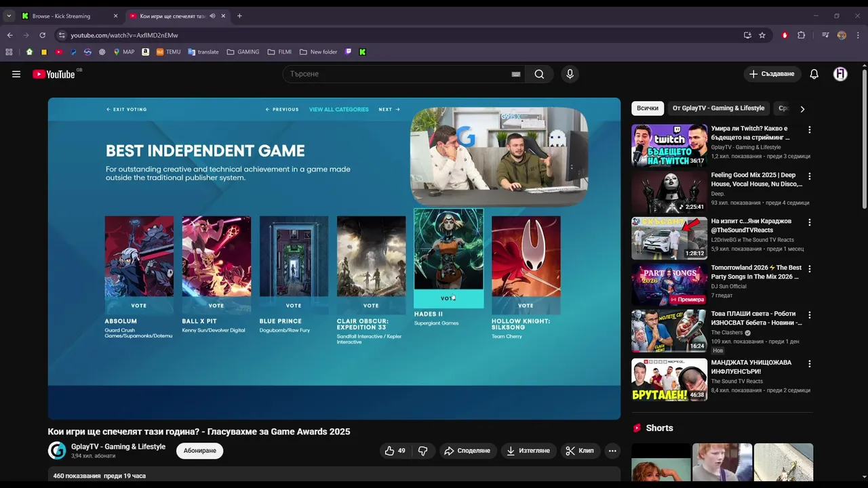Click the 'Изтегляне' download button
868x488 pixels.
pos(528,451)
